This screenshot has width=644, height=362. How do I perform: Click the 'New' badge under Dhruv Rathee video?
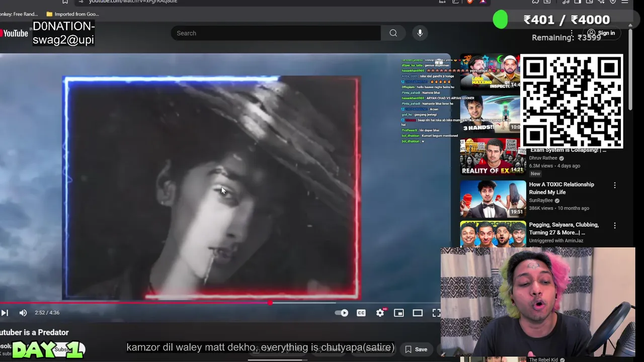coord(535,174)
